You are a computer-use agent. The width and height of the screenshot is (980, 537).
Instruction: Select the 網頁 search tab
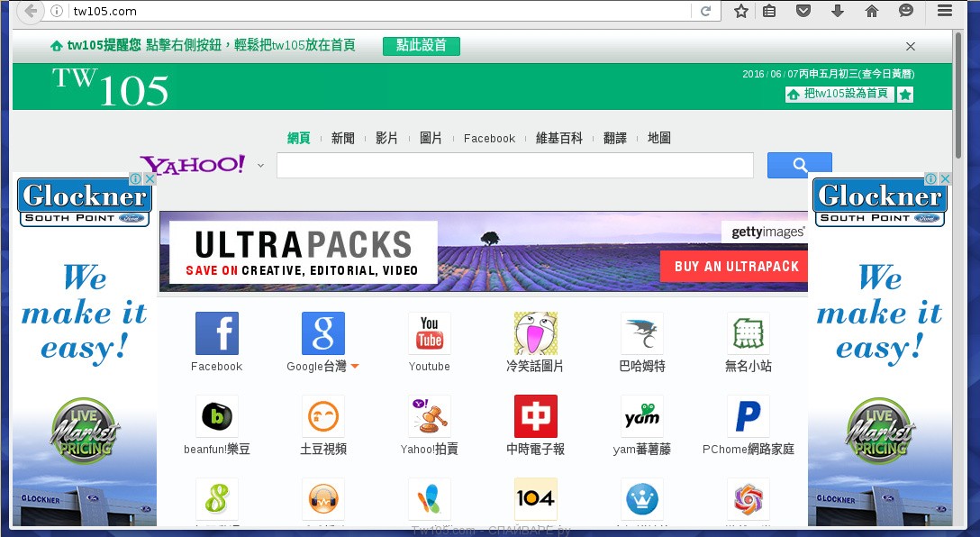299,138
